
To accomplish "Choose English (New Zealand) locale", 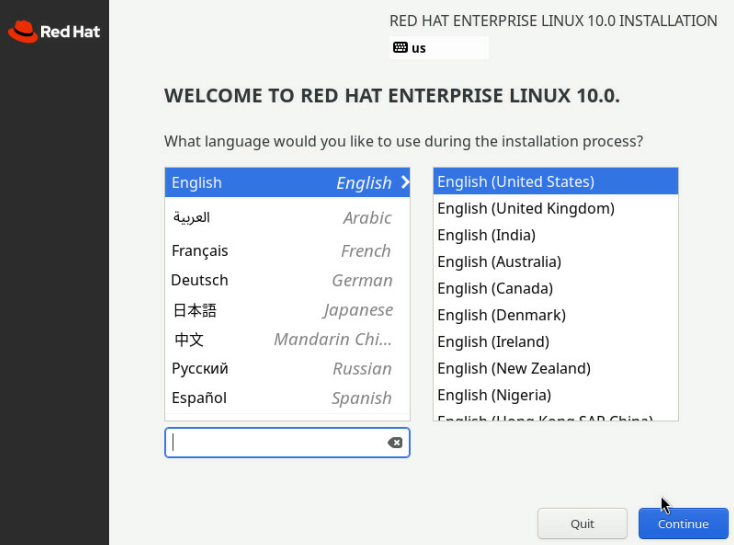I will [x=556, y=368].
